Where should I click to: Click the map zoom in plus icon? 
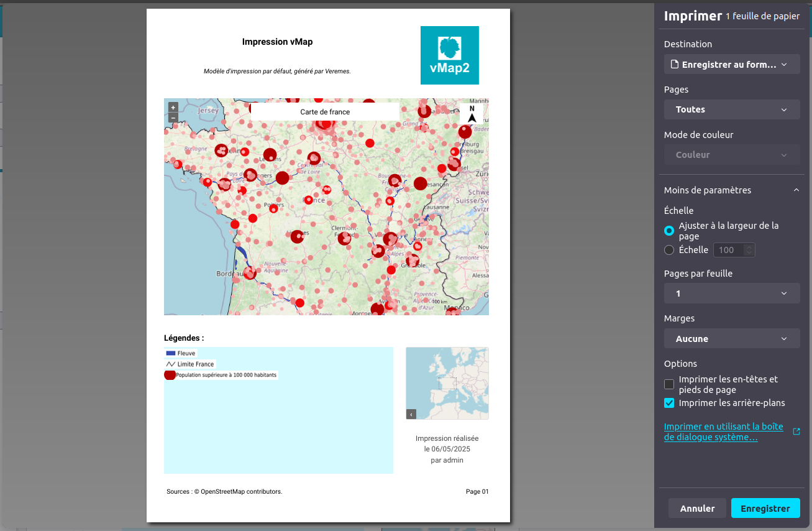click(x=173, y=107)
